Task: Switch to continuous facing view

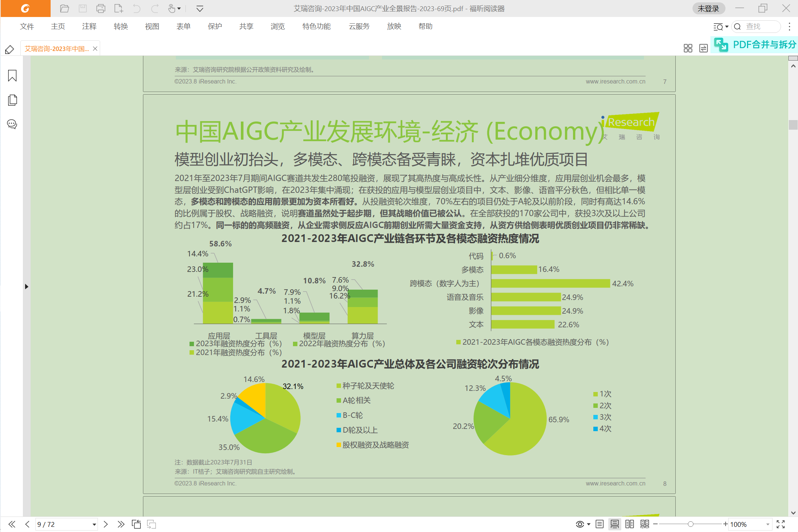Action: (x=645, y=524)
